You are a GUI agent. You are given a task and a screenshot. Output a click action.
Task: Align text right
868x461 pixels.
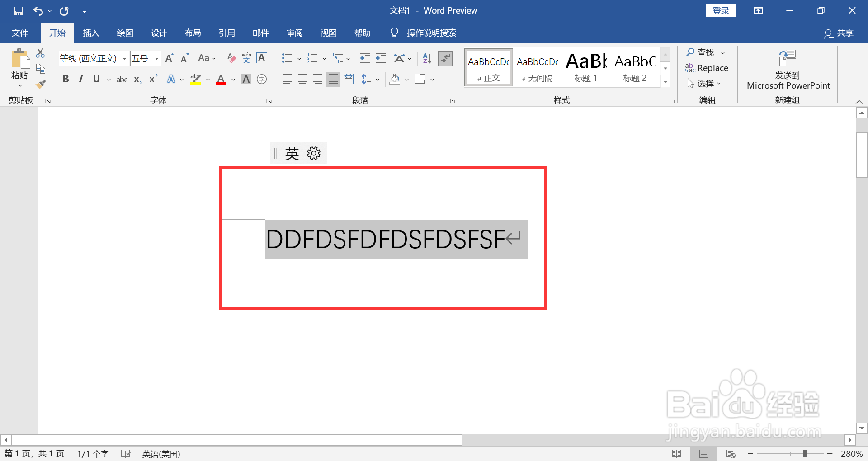tap(318, 80)
